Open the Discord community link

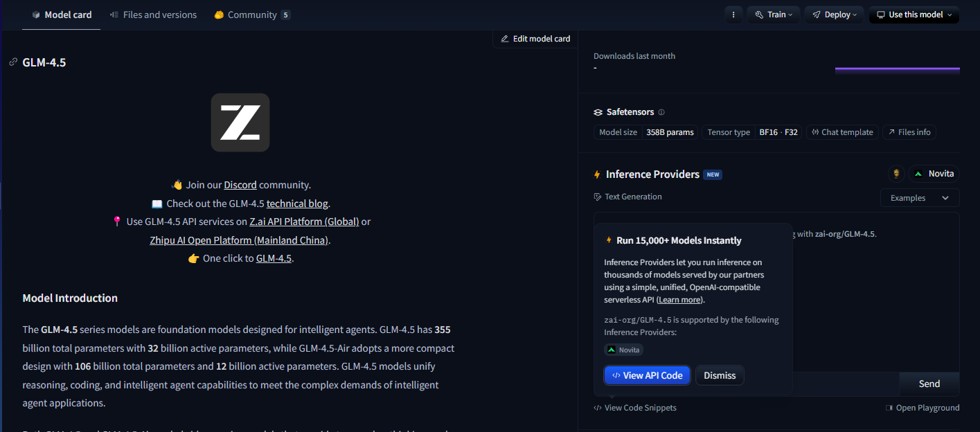[x=240, y=185]
